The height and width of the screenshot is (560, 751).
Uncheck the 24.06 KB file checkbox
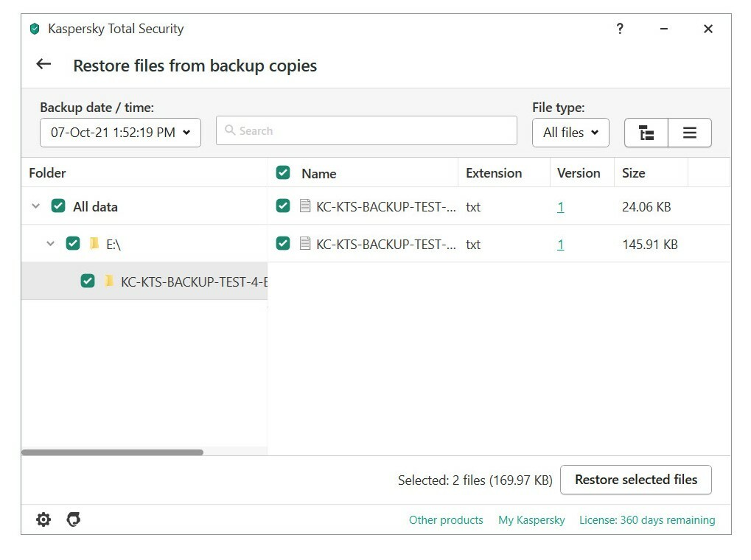click(283, 206)
